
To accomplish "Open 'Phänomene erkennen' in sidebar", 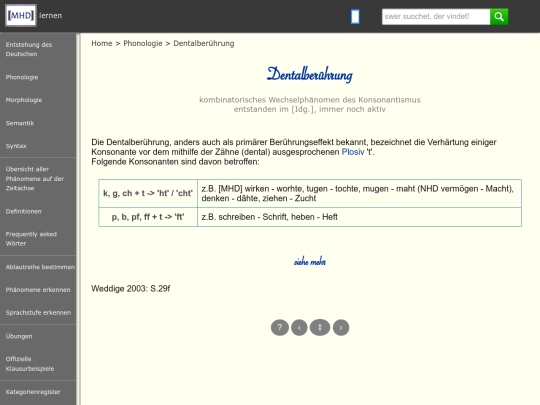I will (38, 290).
